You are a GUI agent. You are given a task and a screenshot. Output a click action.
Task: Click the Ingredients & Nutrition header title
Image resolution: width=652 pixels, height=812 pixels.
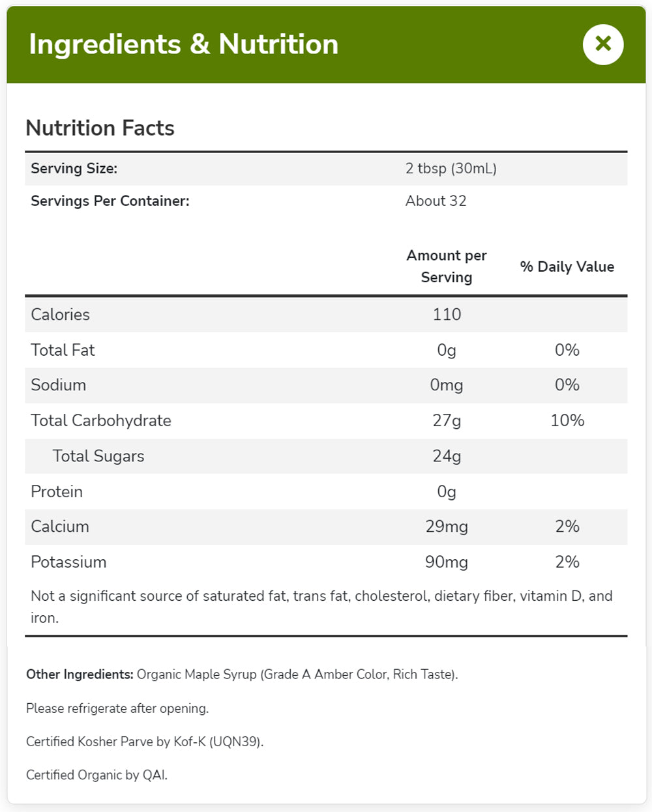[184, 44]
